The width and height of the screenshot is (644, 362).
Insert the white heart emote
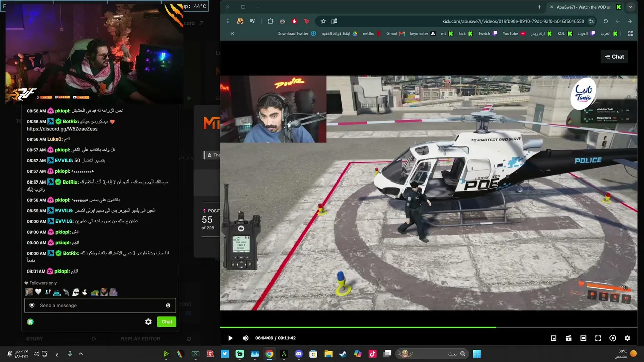38,292
